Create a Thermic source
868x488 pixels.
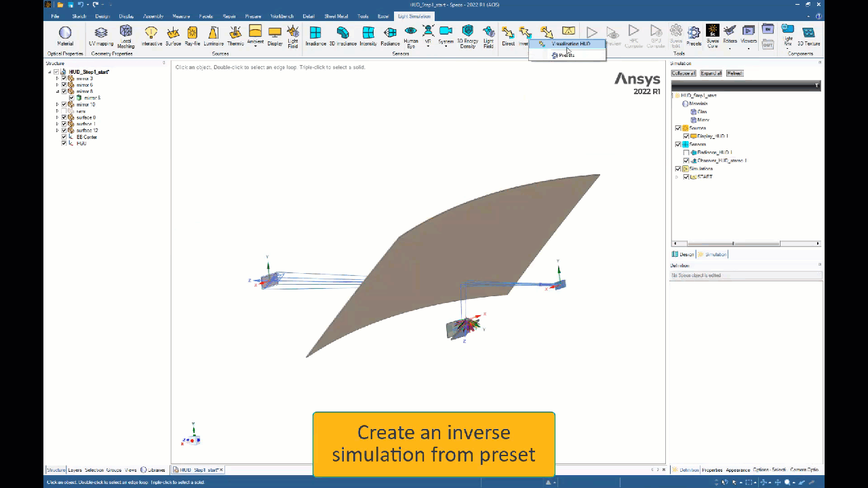coord(235,36)
